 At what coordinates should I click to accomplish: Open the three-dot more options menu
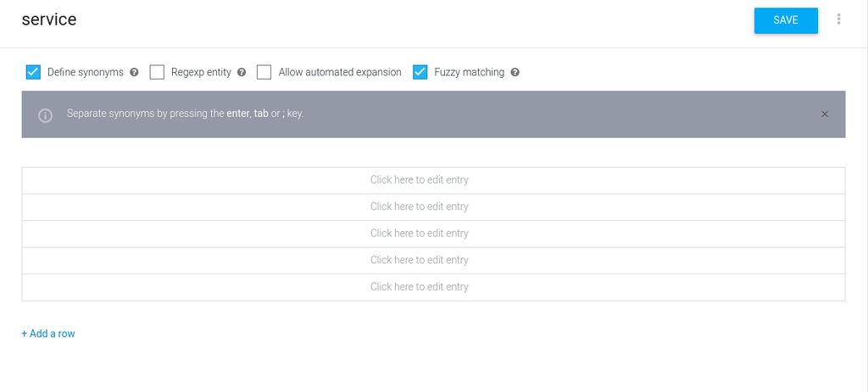click(839, 19)
